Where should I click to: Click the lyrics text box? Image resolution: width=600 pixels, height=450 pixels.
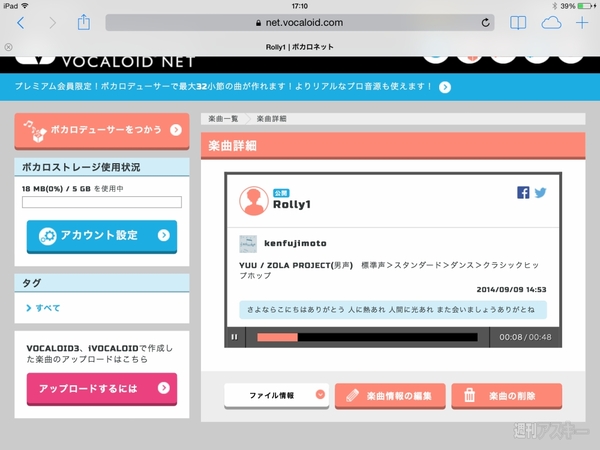[393, 310]
